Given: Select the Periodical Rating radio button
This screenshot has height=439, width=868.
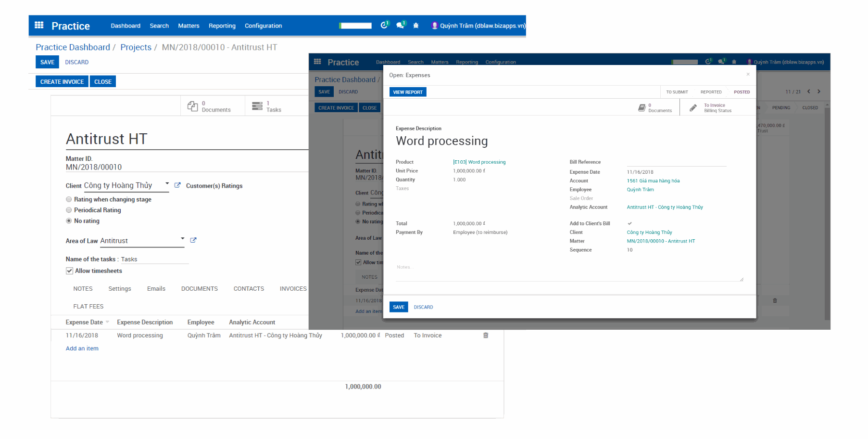Looking at the screenshot, I should 69,210.
